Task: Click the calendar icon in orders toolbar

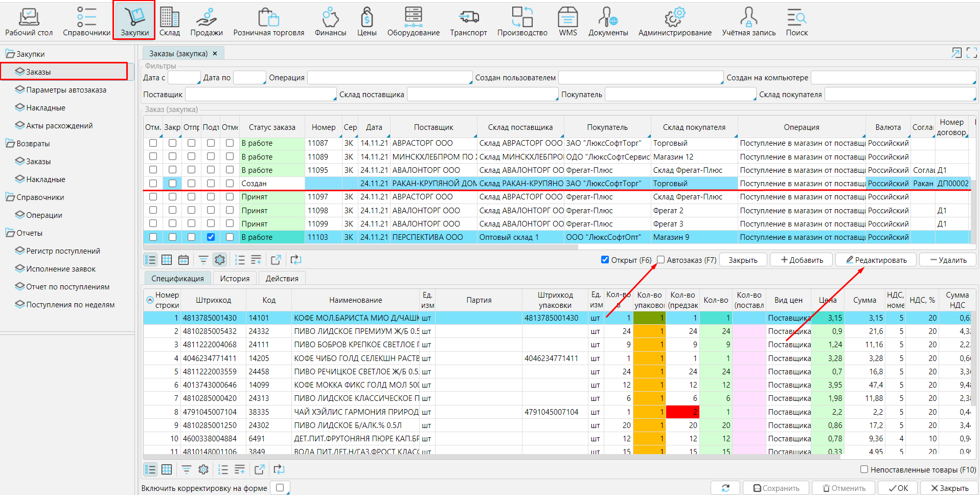Action: click(184, 260)
